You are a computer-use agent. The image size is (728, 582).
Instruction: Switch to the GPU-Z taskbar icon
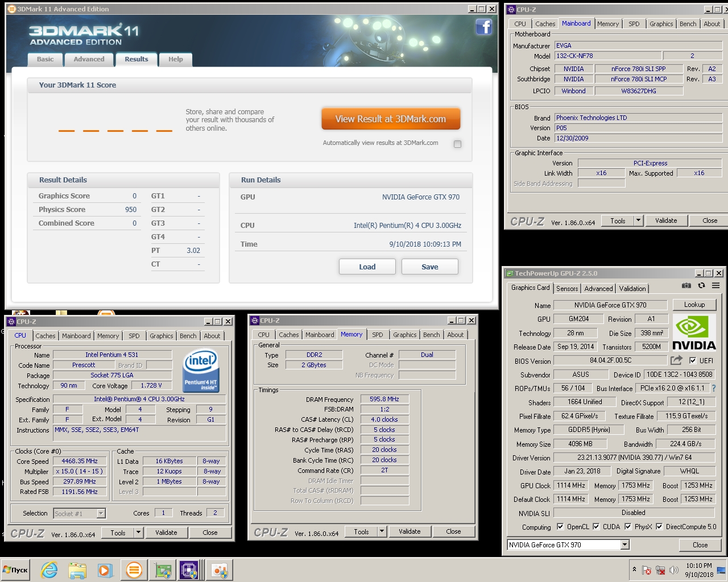[x=163, y=570]
